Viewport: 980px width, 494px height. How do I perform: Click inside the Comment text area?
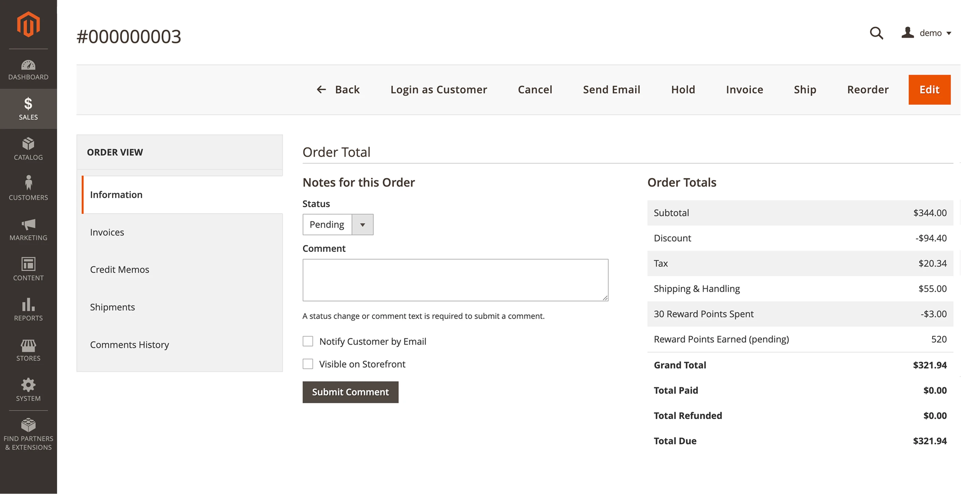coord(455,280)
